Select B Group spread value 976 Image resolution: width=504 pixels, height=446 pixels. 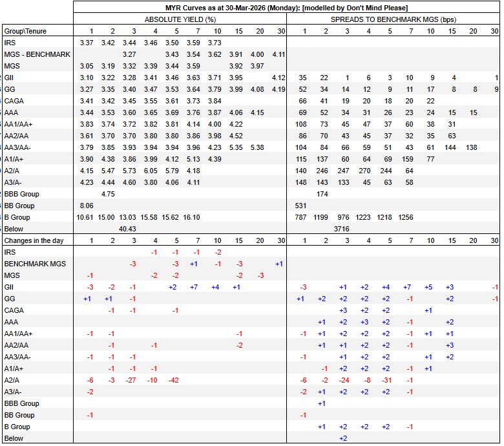pyautogui.click(x=343, y=217)
